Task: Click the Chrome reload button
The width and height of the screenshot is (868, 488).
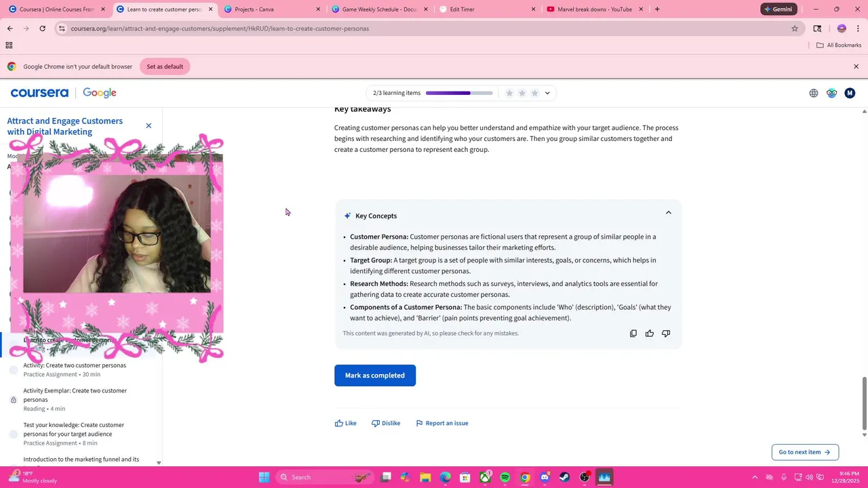Action: pos(42,28)
